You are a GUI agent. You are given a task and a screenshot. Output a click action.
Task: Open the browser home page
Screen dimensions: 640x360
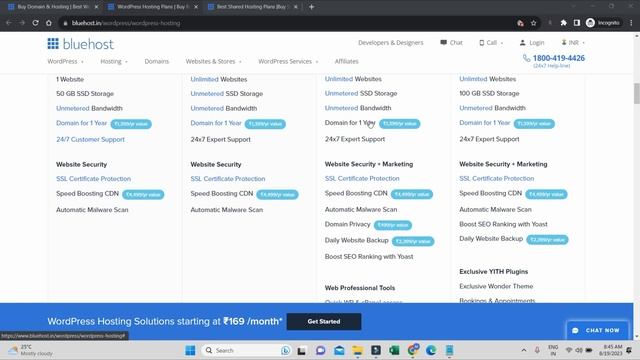pos(49,23)
